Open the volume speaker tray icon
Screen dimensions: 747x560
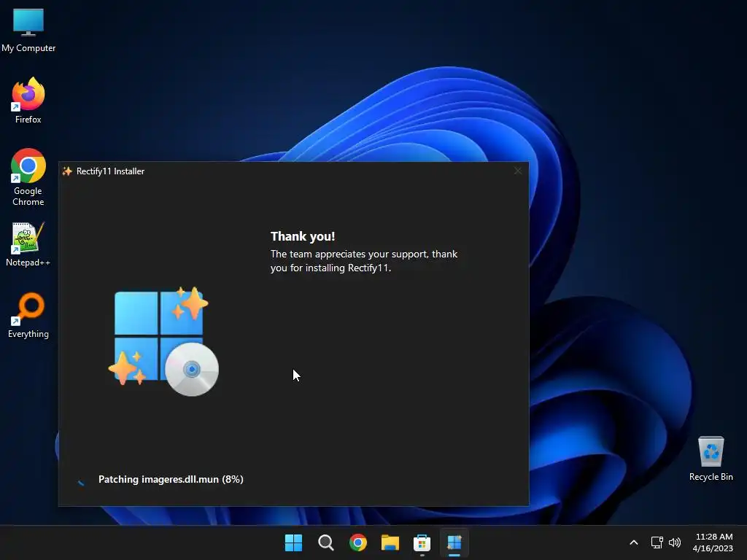tap(675, 542)
